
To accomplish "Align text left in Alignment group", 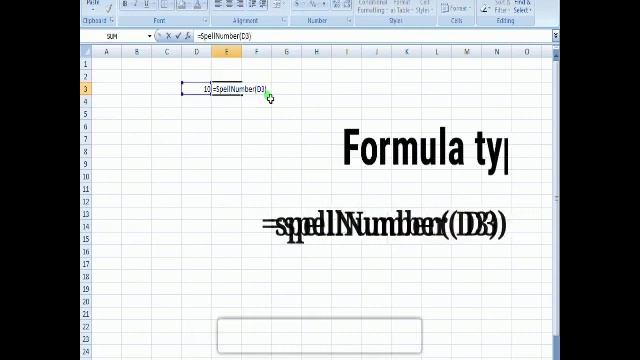I will point(218,4).
